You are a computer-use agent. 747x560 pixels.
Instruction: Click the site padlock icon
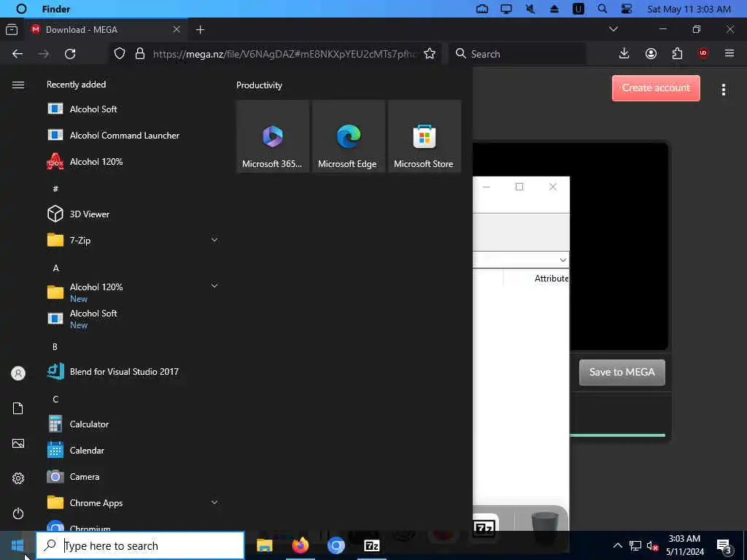140,54
